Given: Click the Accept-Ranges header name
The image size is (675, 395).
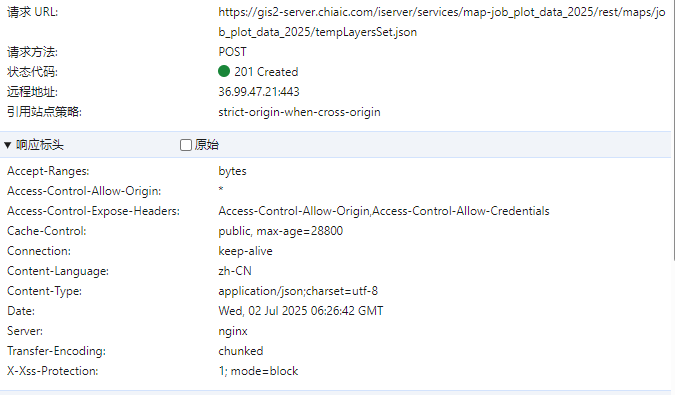Looking at the screenshot, I should [x=48, y=171].
